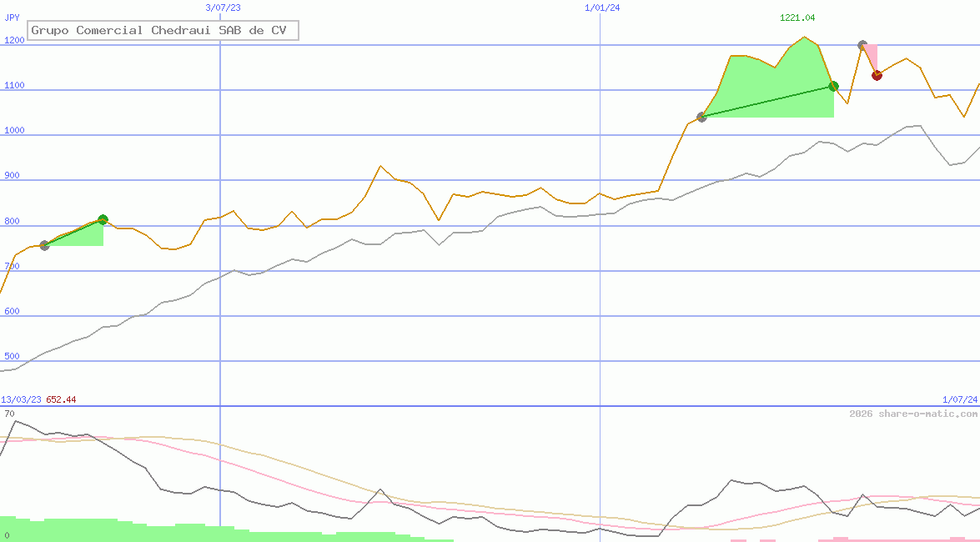
Task: Click the small pink shaded loss area
Action: tap(871, 56)
